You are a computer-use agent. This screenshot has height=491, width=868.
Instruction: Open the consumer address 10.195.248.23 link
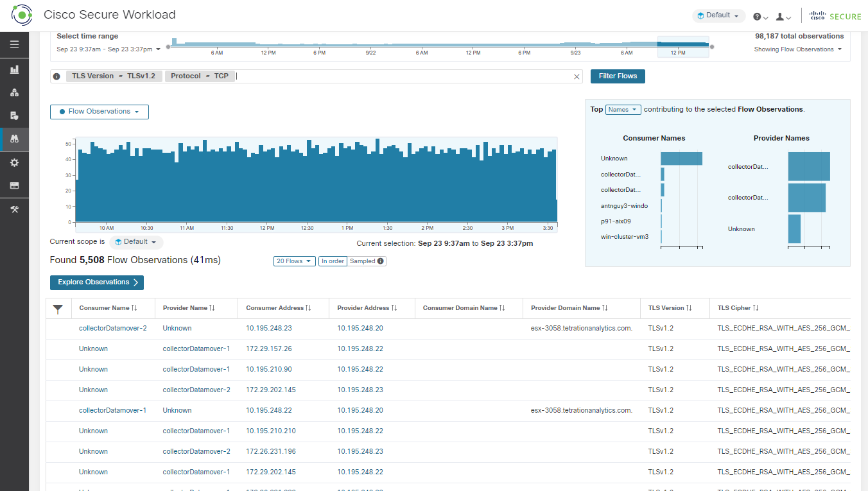pos(269,328)
